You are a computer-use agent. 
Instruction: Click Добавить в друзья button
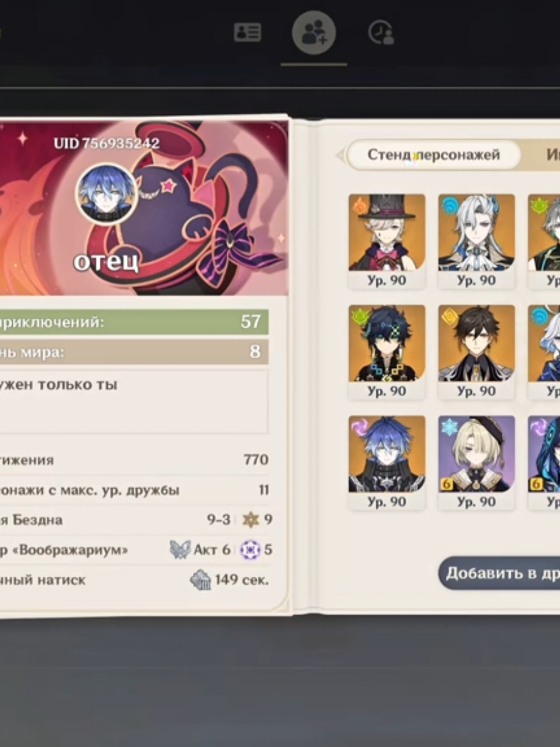pos(499,573)
